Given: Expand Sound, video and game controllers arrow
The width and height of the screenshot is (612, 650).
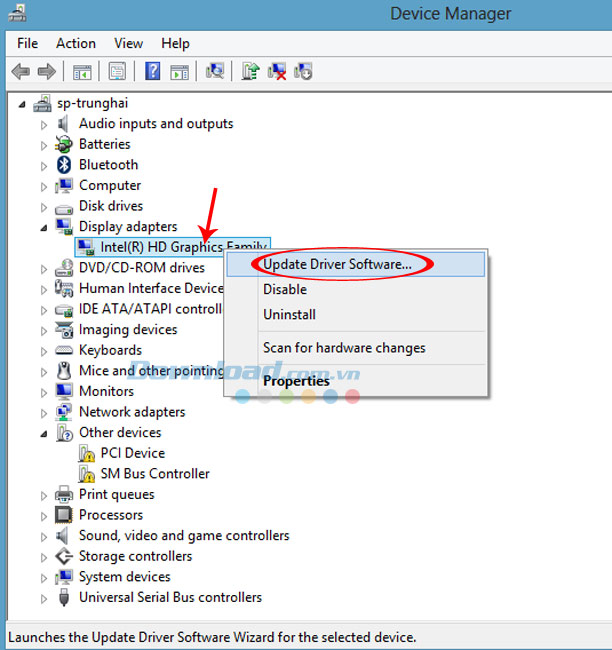Looking at the screenshot, I should click(x=44, y=536).
